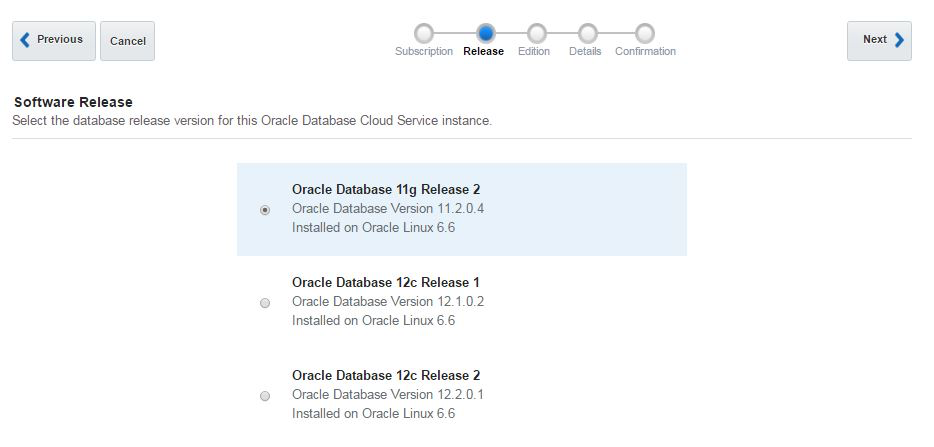Click the active Release step circle
Viewport: 934px width, 447px height.
pyautogui.click(x=486, y=34)
